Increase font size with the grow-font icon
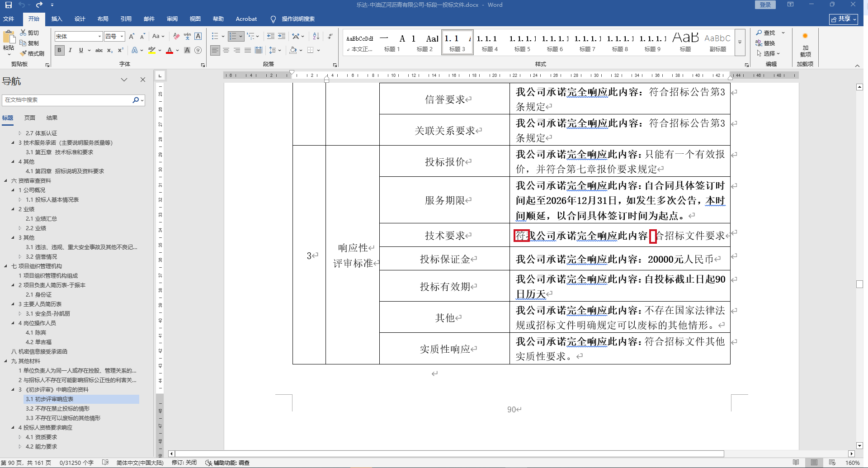Viewport: 868px width, 468px height. [132, 36]
